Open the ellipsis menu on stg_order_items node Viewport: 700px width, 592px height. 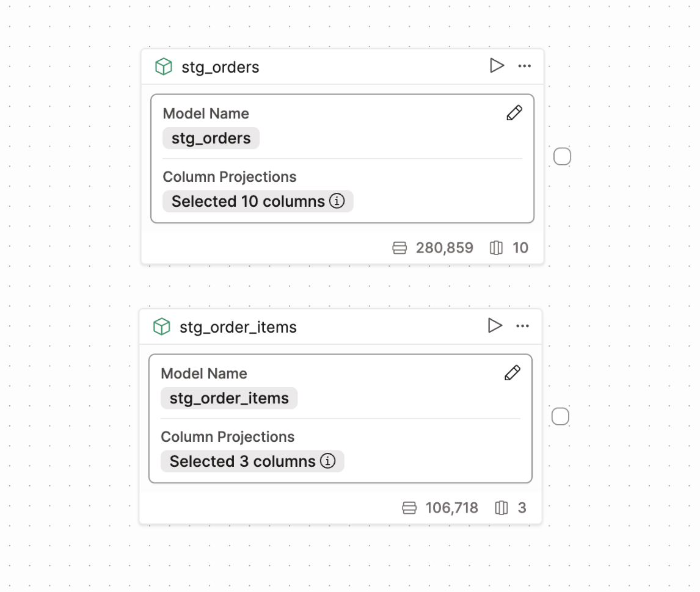click(x=522, y=326)
